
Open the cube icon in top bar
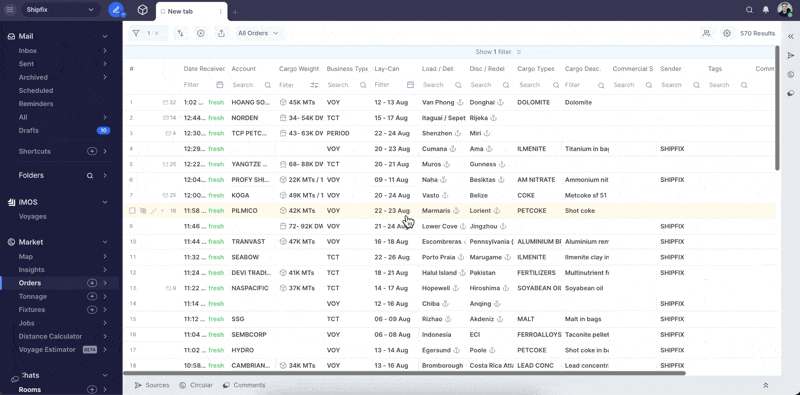tap(143, 10)
